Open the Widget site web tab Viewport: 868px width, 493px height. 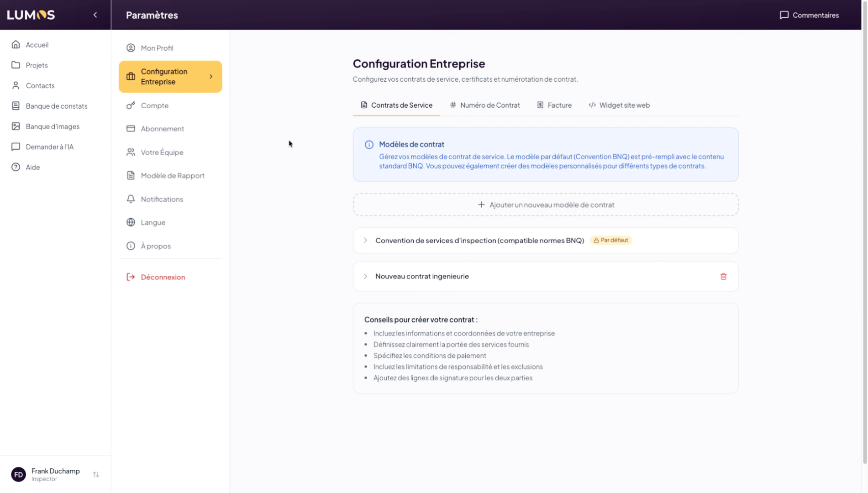click(x=619, y=105)
